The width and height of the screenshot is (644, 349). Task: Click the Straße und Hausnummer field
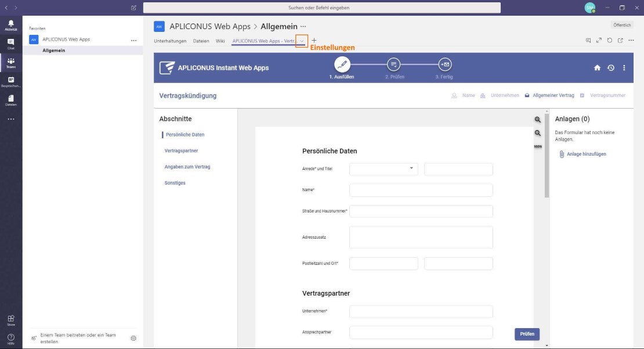click(421, 211)
